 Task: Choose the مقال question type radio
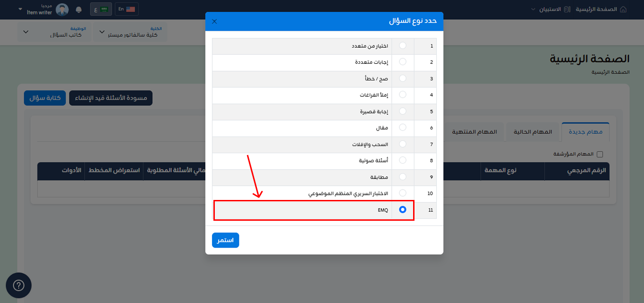(x=403, y=128)
